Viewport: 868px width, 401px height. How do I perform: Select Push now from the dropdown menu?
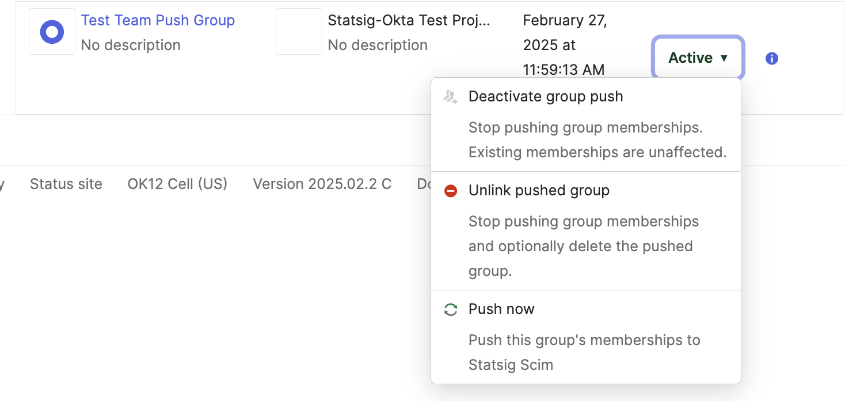click(501, 309)
